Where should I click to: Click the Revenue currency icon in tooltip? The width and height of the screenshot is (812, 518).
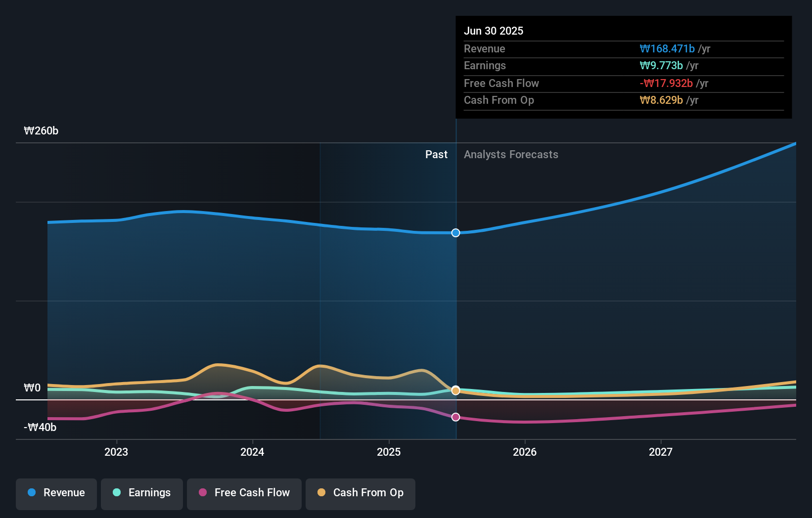tap(644, 49)
